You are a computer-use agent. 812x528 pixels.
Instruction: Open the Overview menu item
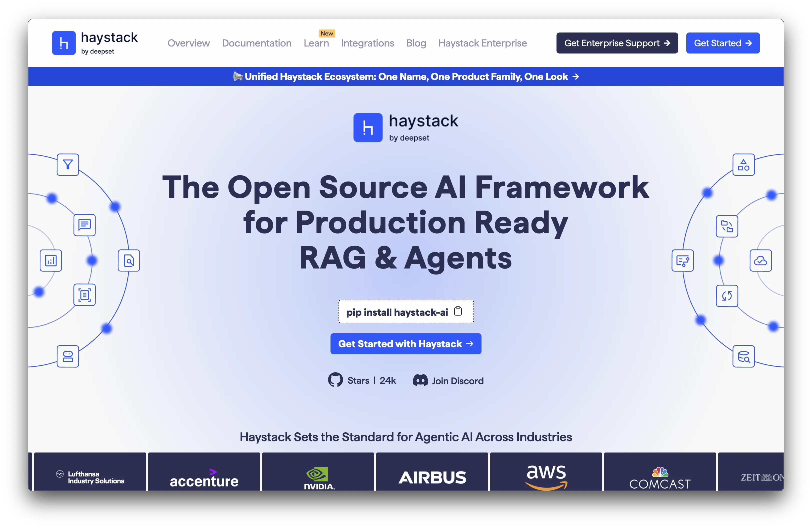pos(188,43)
